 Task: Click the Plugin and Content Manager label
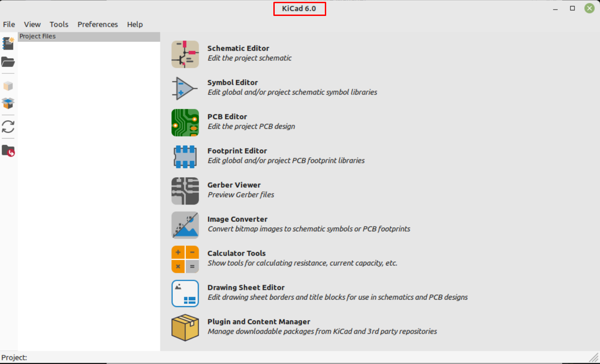click(x=259, y=322)
